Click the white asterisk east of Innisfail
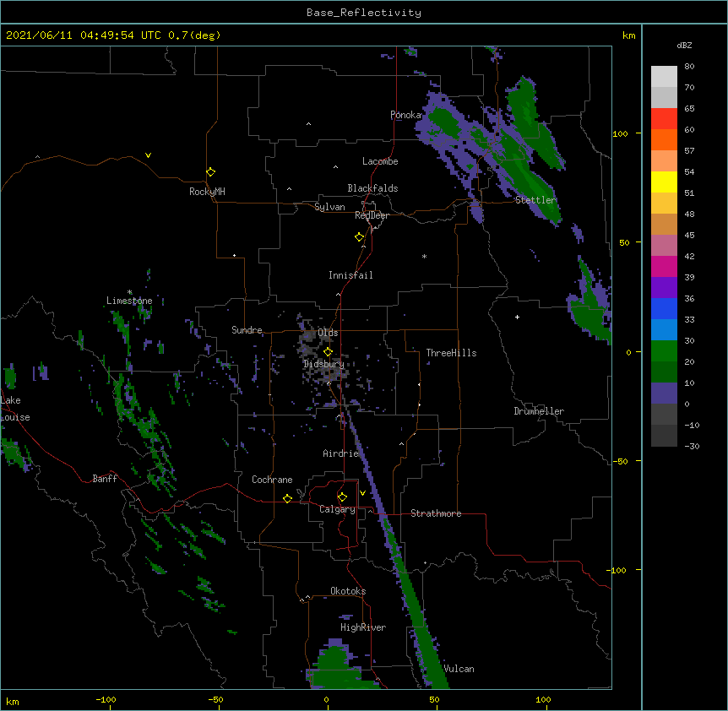The width and height of the screenshot is (728, 711). pyautogui.click(x=424, y=256)
